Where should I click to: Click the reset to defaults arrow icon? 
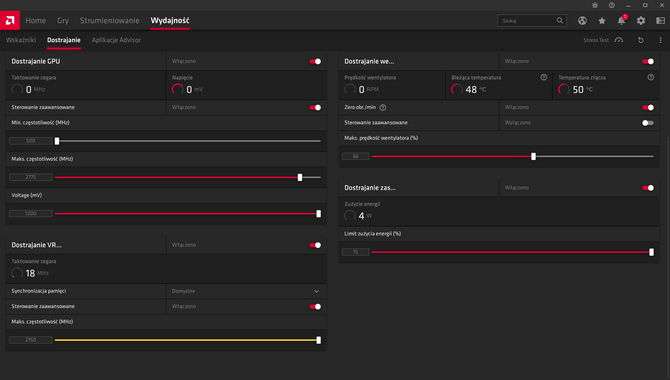(641, 40)
